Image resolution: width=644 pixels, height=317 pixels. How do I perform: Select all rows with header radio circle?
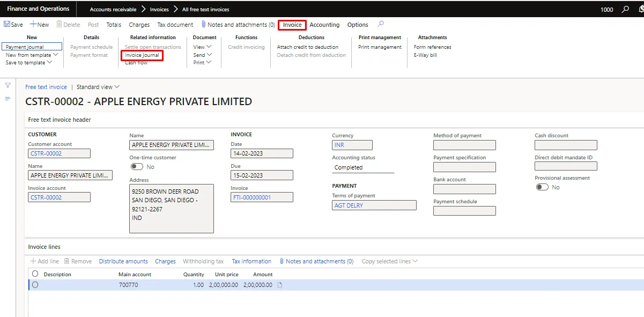[35, 274]
